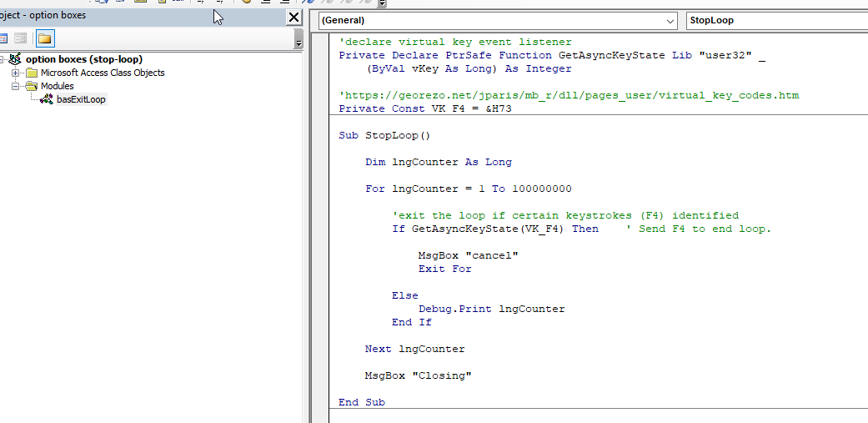Click the 'declare virtual key event listener comment
This screenshot has width=868, height=423.
[x=455, y=42]
